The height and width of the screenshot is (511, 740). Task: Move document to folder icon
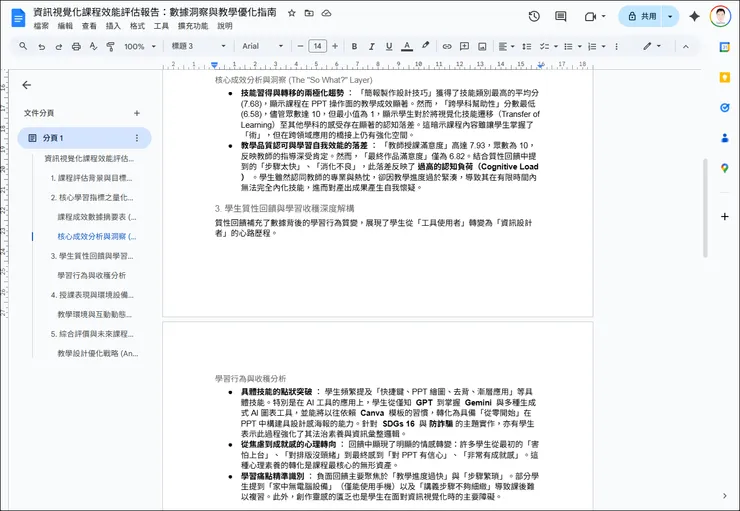point(309,13)
